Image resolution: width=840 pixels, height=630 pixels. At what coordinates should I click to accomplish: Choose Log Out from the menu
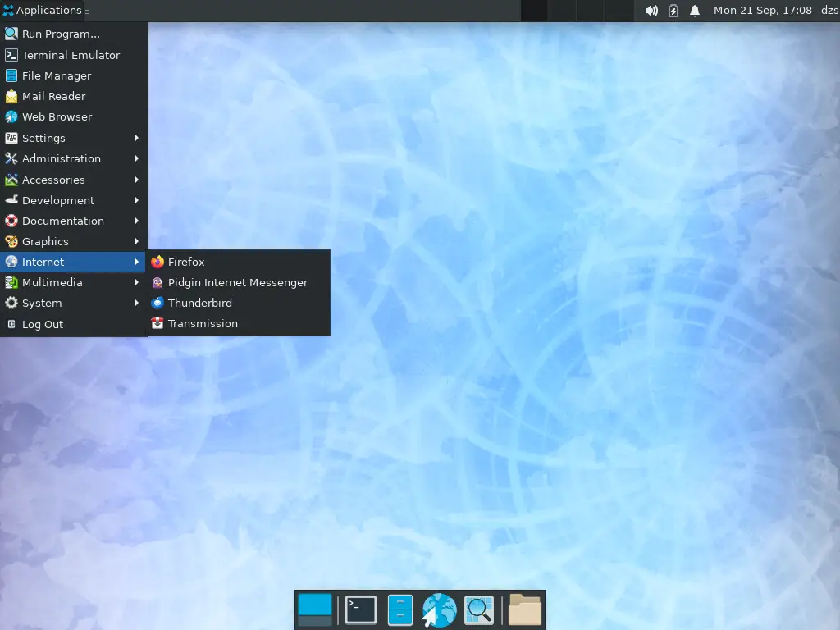73,325
